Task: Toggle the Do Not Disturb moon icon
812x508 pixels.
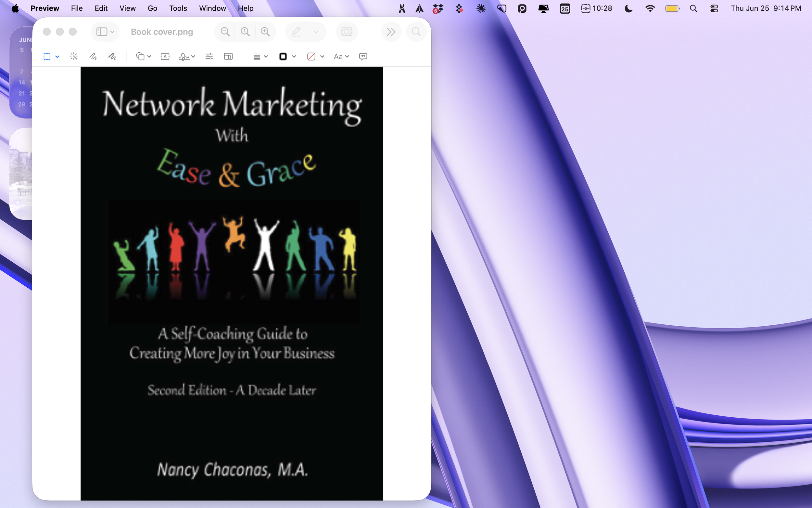Action: 628,8
